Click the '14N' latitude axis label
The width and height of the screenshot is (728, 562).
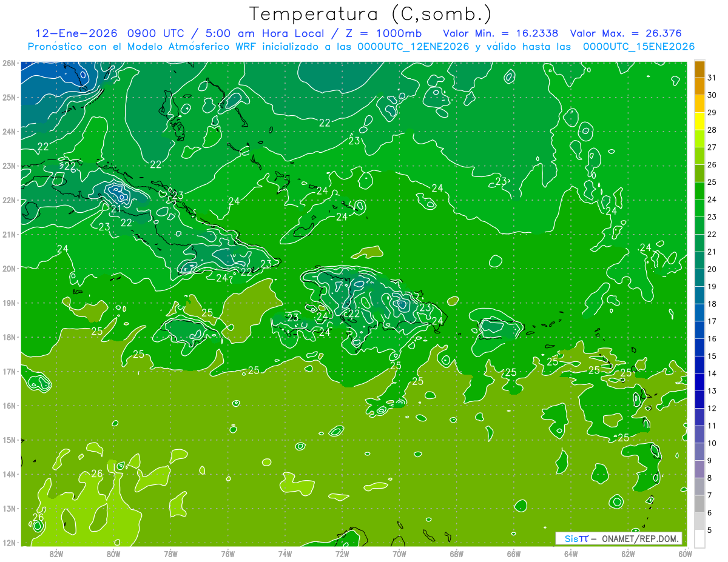coord(8,474)
